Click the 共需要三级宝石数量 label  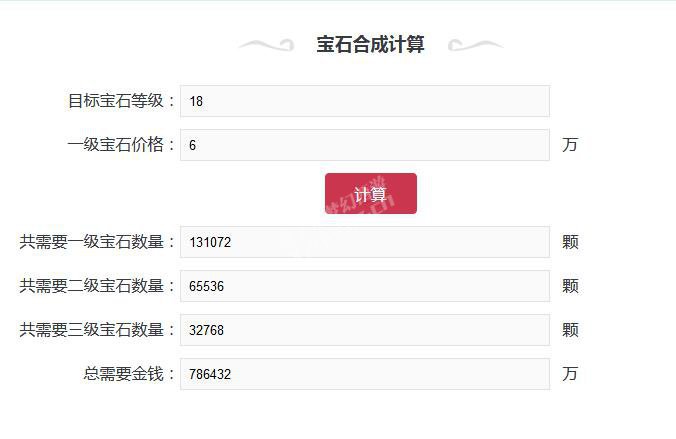coord(98,329)
